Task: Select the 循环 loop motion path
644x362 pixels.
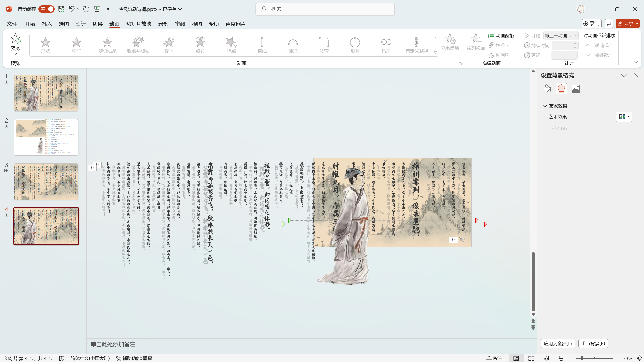Action: (x=386, y=45)
